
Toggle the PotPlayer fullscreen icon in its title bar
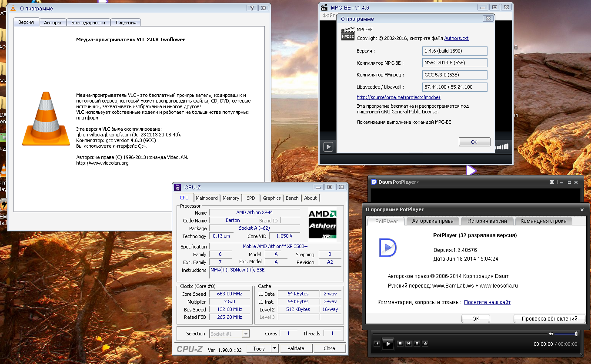point(552,182)
